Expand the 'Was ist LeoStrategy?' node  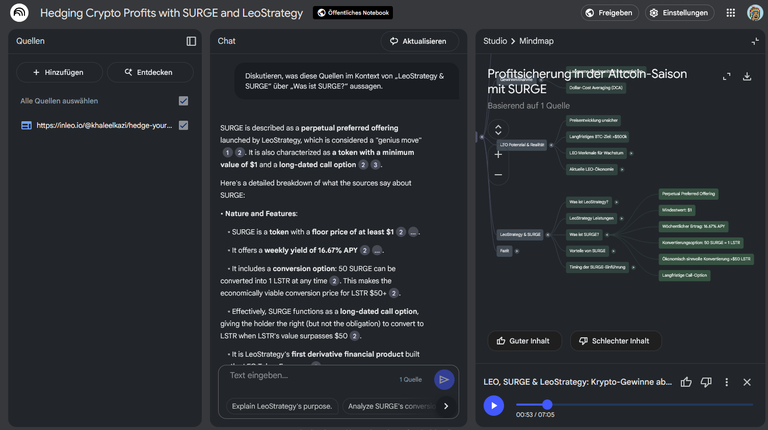(x=616, y=202)
